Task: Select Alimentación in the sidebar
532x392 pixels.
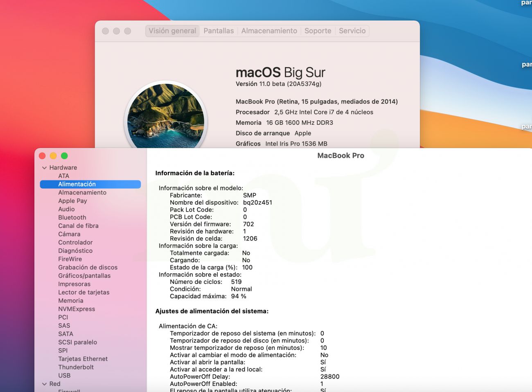Action: 90,184
